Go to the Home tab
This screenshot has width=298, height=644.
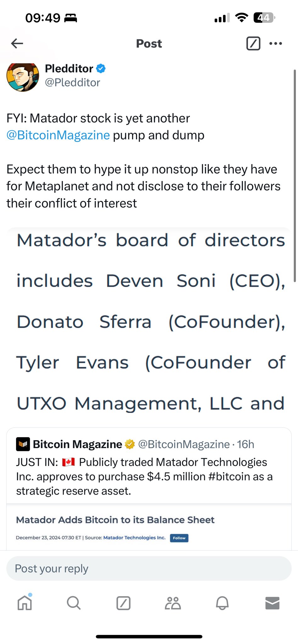point(25,603)
